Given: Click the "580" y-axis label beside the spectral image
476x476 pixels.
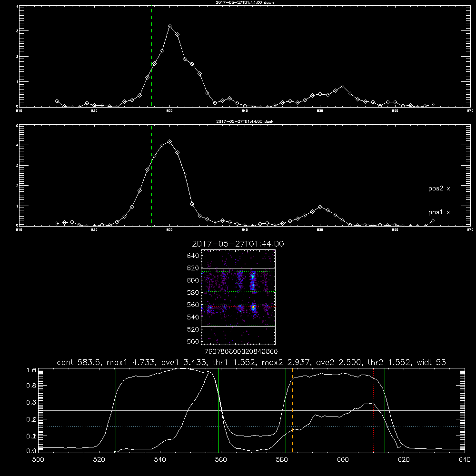Looking at the screenshot, I should pos(193,293).
